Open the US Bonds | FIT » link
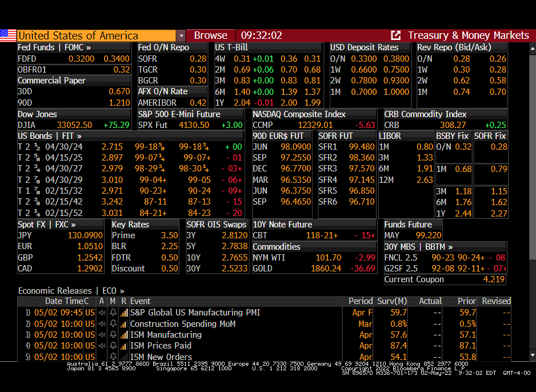 (x=50, y=136)
